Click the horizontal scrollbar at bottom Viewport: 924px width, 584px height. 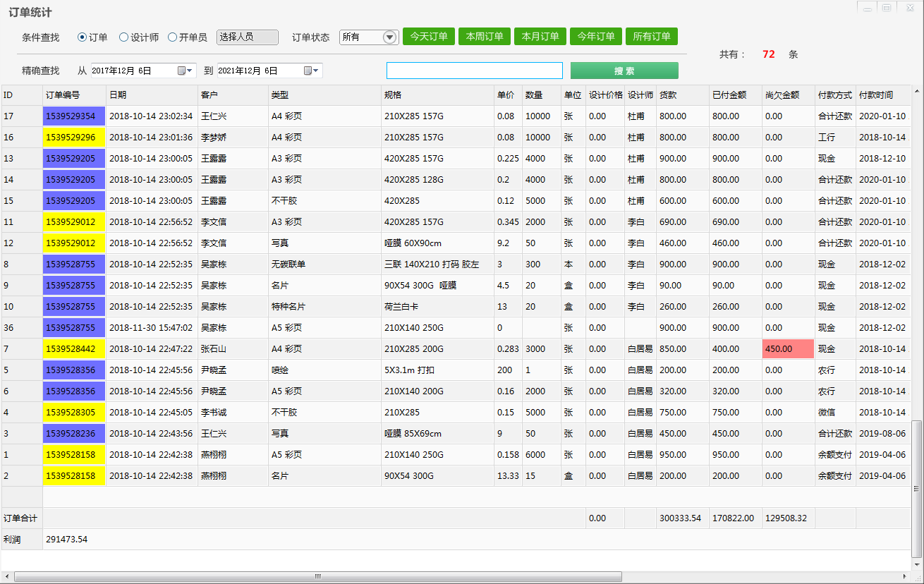(x=317, y=576)
